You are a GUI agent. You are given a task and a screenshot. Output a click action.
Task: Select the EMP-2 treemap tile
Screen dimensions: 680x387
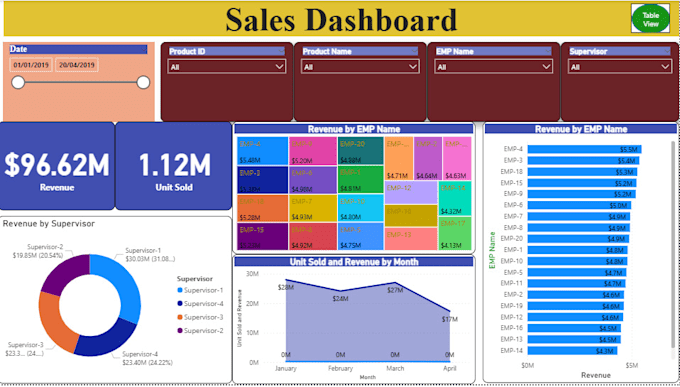(428, 158)
